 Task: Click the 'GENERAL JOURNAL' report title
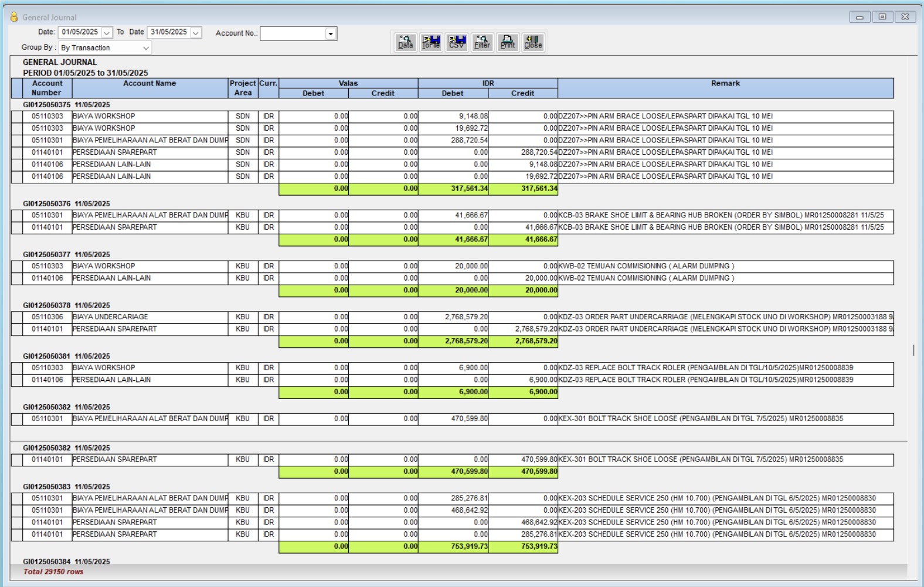60,62
